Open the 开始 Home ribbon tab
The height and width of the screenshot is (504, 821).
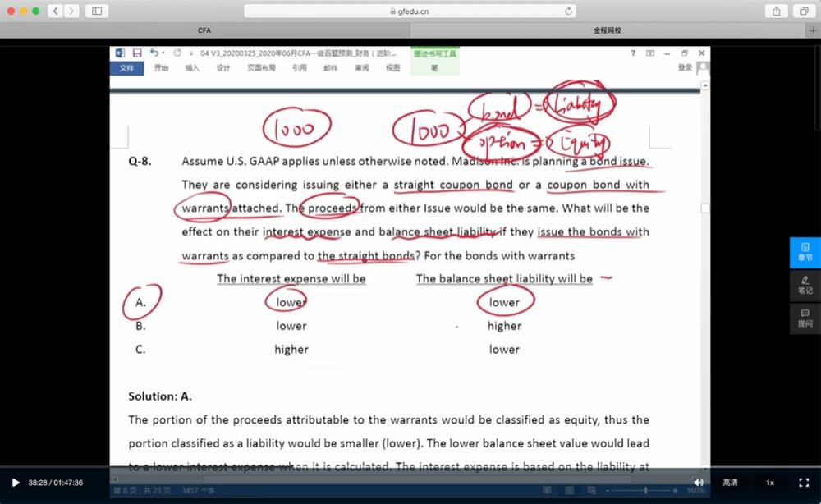[x=161, y=68]
